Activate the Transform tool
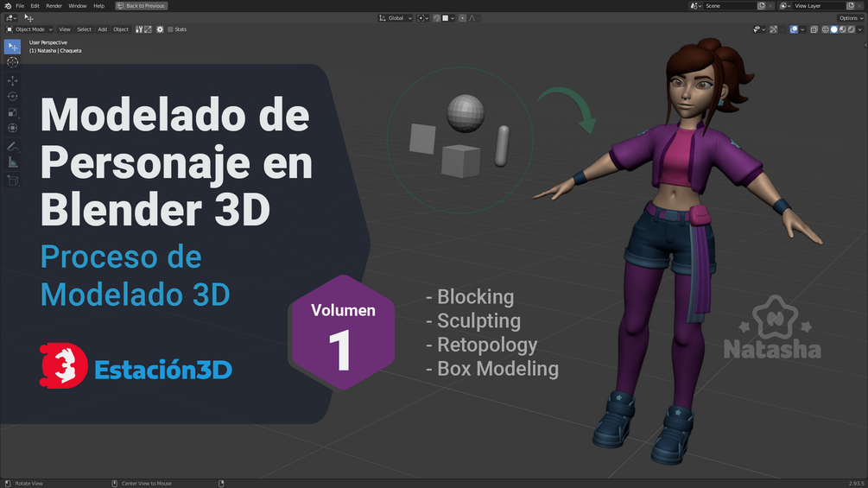The image size is (868, 488). [12, 128]
